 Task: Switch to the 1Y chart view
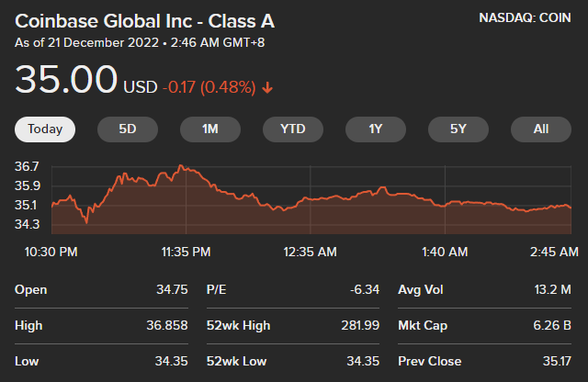pos(376,129)
